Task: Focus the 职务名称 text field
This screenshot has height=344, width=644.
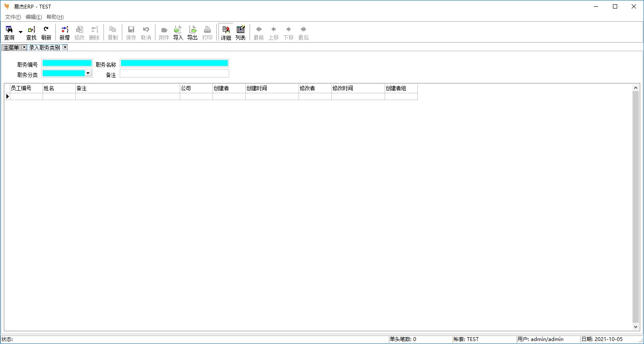Action: tap(174, 63)
